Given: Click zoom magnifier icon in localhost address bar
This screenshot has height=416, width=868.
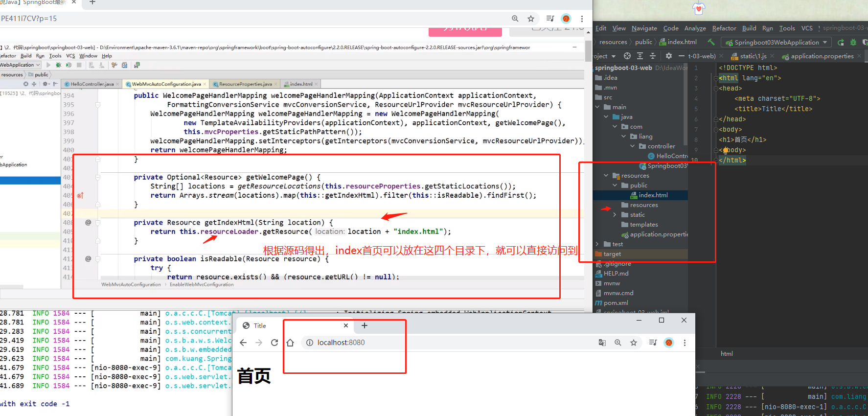Looking at the screenshot, I should [618, 343].
